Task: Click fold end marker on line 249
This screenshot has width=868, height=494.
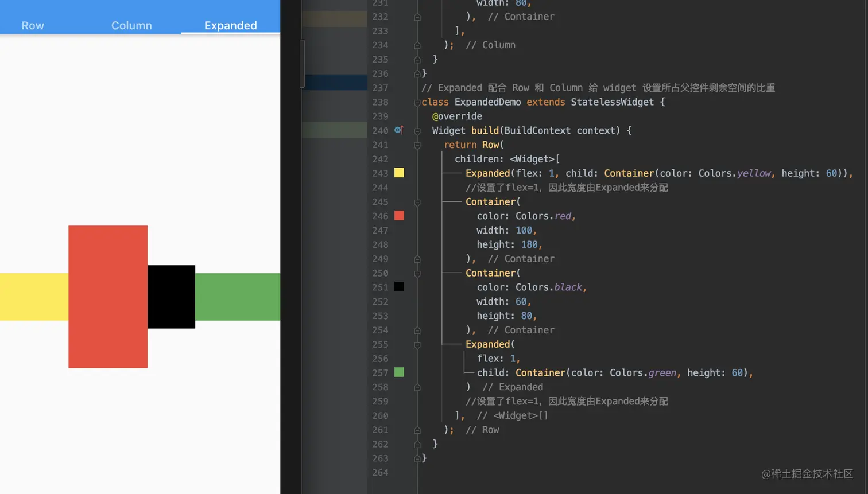Action: pyautogui.click(x=417, y=259)
